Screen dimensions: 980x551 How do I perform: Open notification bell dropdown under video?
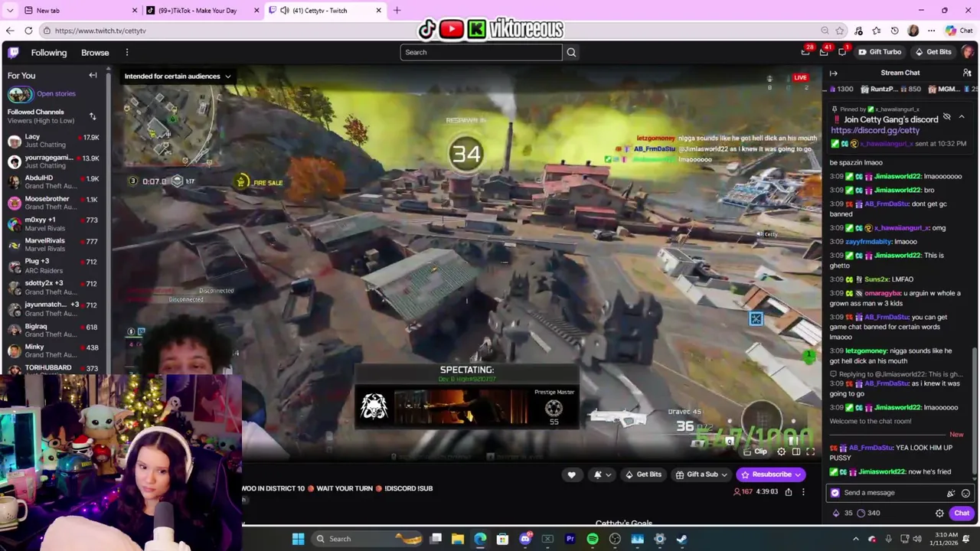603,474
